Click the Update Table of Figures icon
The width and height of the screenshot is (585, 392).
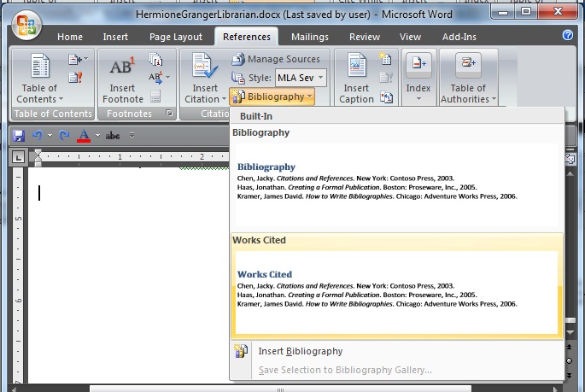click(386, 78)
